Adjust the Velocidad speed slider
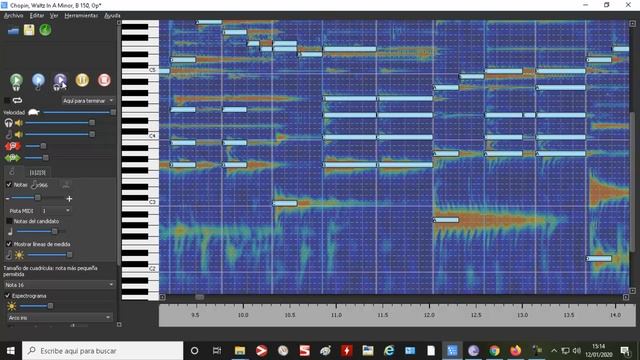Viewport: 640px width, 360px height. point(79,112)
